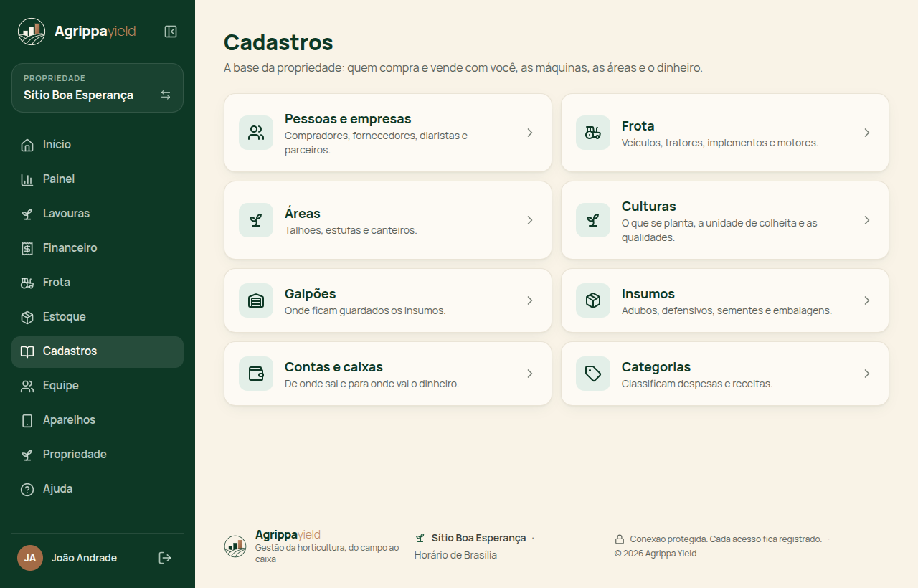This screenshot has height=588, width=918.
Task: Open the Frota sidebar menu item
Action: tap(98, 283)
